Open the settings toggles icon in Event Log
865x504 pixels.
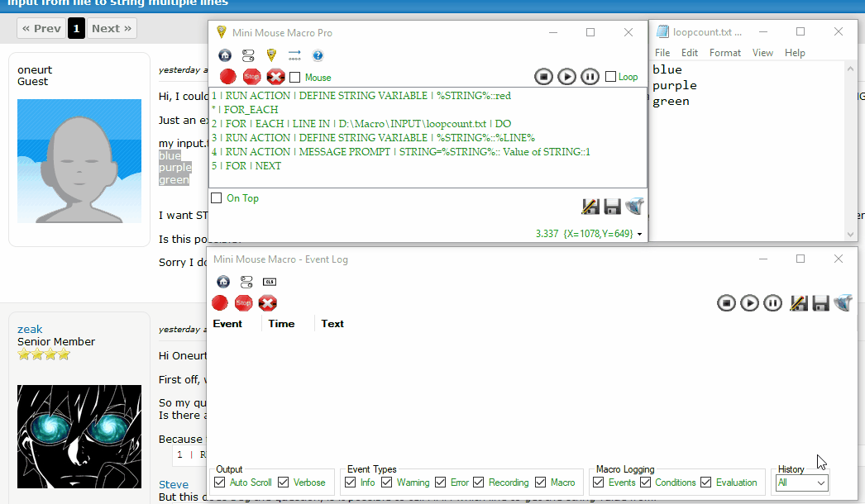coord(246,282)
